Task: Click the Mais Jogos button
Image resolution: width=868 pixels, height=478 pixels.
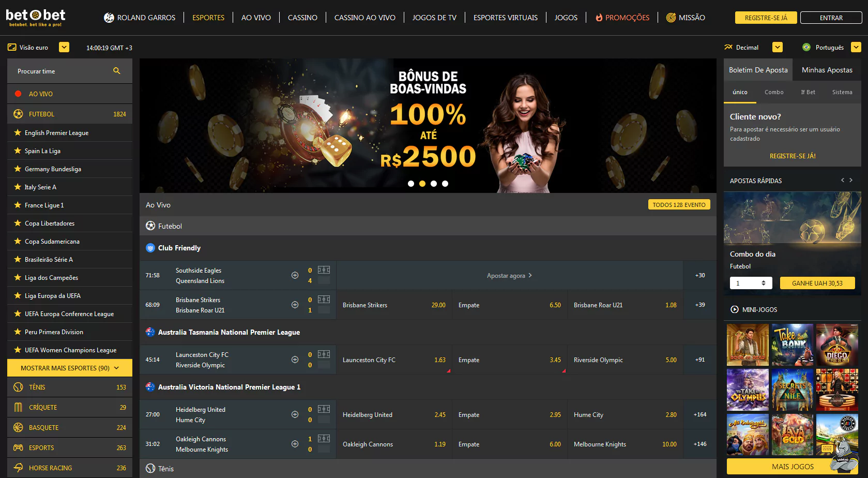Action: (793, 466)
